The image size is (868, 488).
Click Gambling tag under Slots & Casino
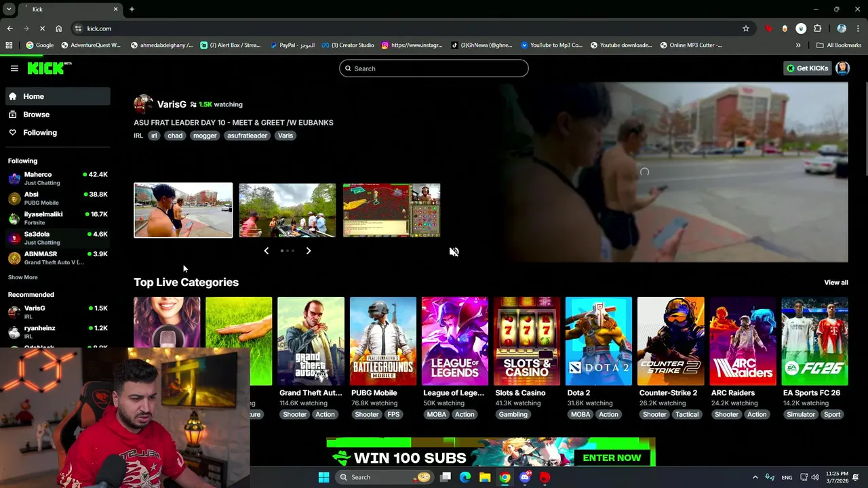coord(513,415)
